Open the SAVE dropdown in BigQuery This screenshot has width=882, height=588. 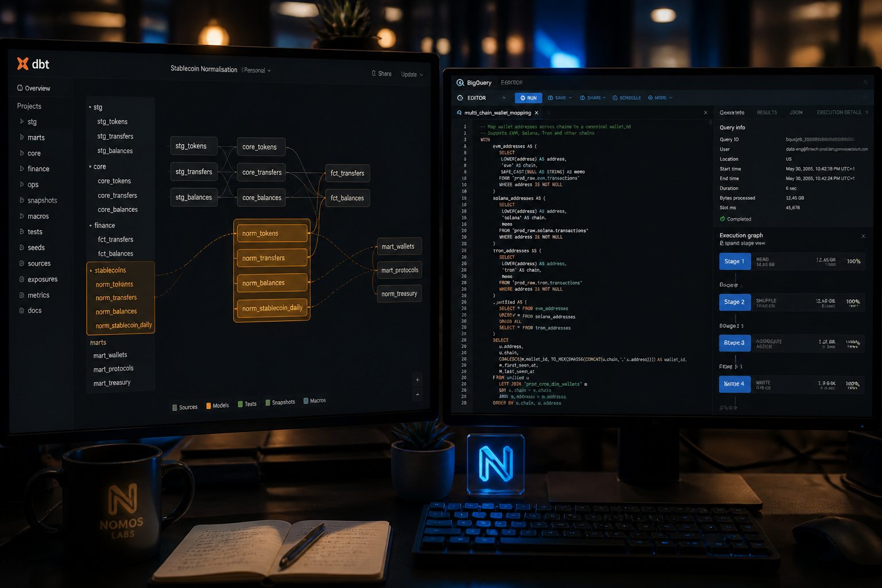click(560, 98)
